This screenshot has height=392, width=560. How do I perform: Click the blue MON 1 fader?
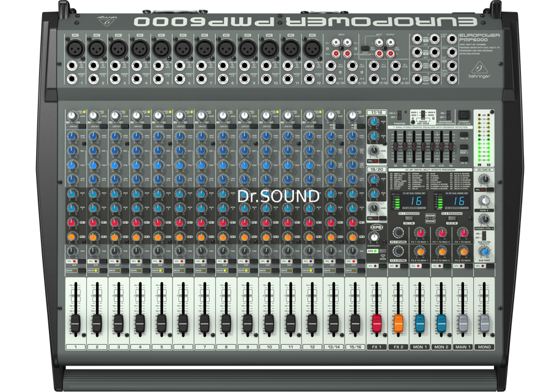point(419,324)
